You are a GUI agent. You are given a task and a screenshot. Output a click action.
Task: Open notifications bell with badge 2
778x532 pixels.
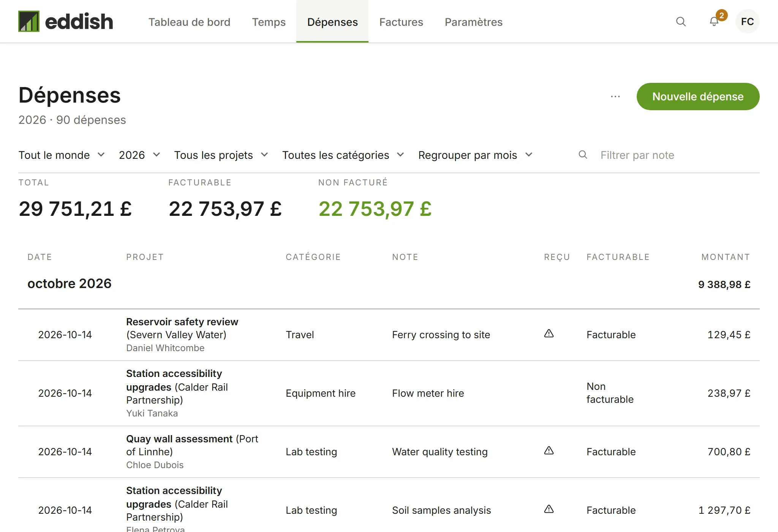[x=714, y=22]
